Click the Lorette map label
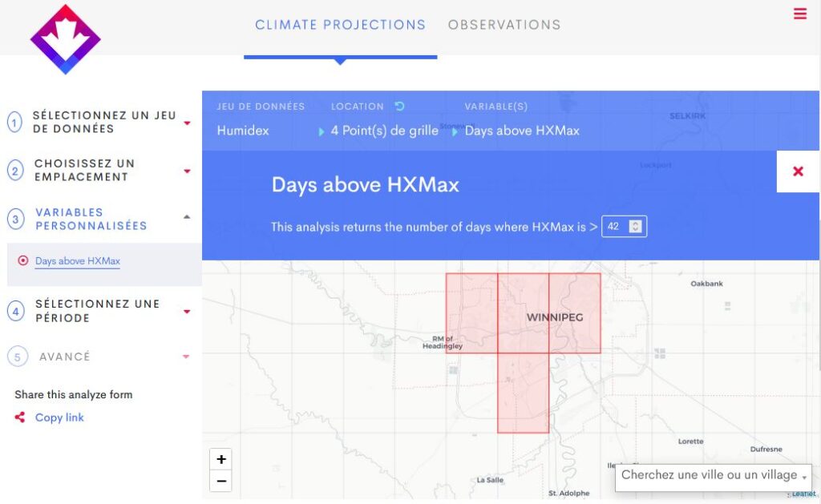The height and width of the screenshot is (504, 821). tap(690, 442)
